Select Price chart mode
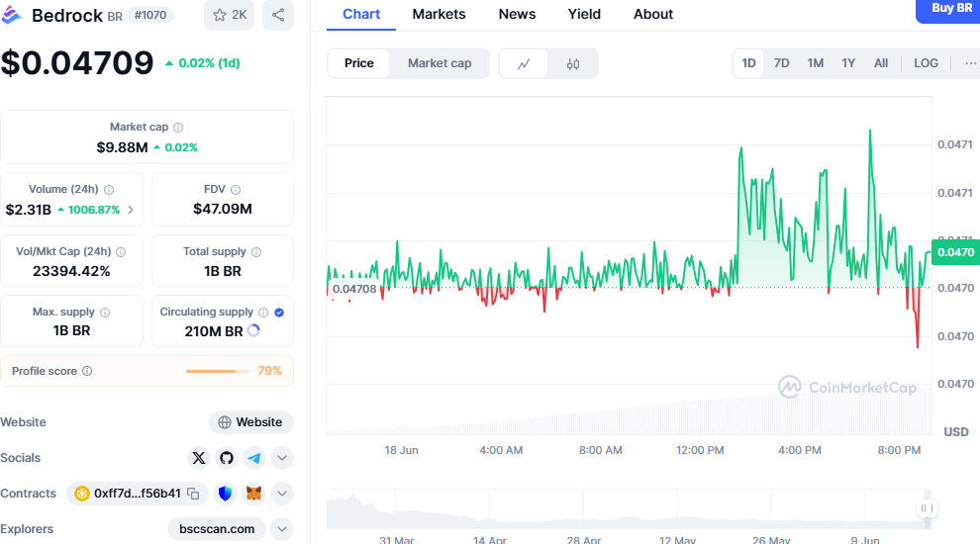 [358, 63]
